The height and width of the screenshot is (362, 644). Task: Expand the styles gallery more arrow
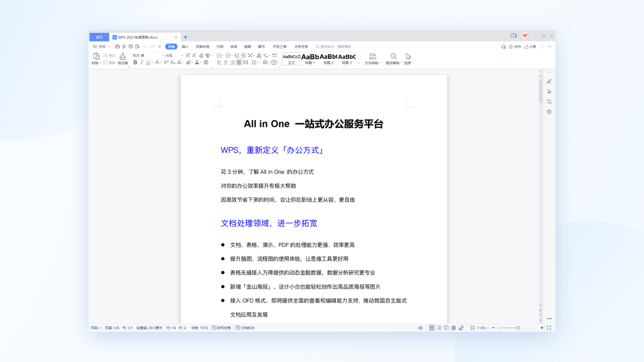(x=359, y=63)
